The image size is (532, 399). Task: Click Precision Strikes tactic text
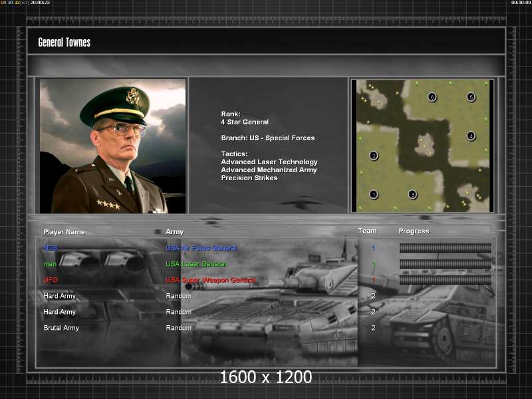(x=249, y=178)
